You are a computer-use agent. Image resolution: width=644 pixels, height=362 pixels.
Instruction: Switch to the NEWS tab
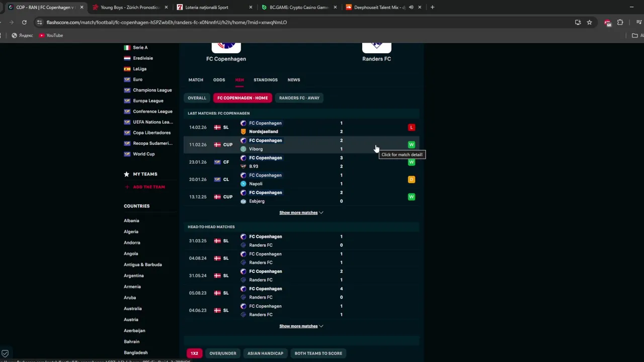[294, 80]
